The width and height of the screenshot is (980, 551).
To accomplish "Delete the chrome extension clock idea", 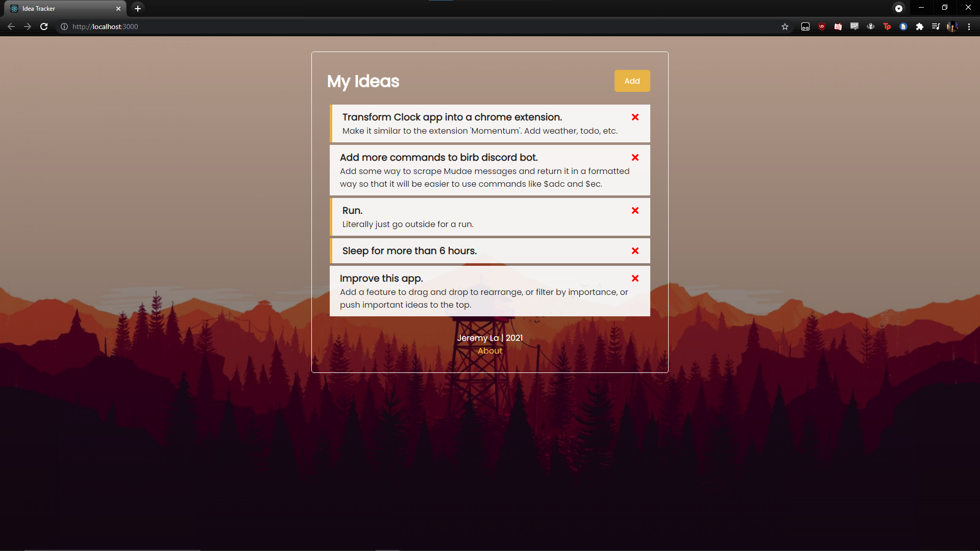I will coord(634,117).
